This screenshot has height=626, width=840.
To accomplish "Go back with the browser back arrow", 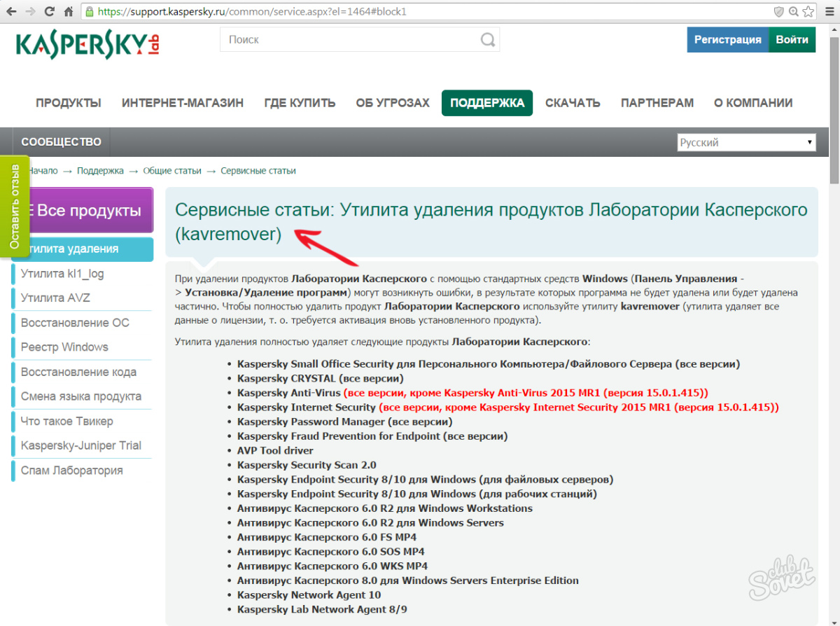I will [x=11, y=12].
